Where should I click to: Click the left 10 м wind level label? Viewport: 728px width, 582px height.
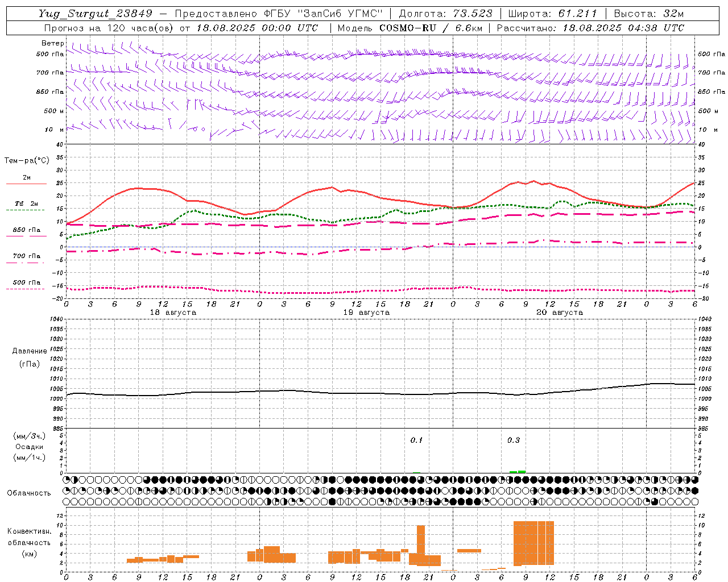(x=54, y=130)
